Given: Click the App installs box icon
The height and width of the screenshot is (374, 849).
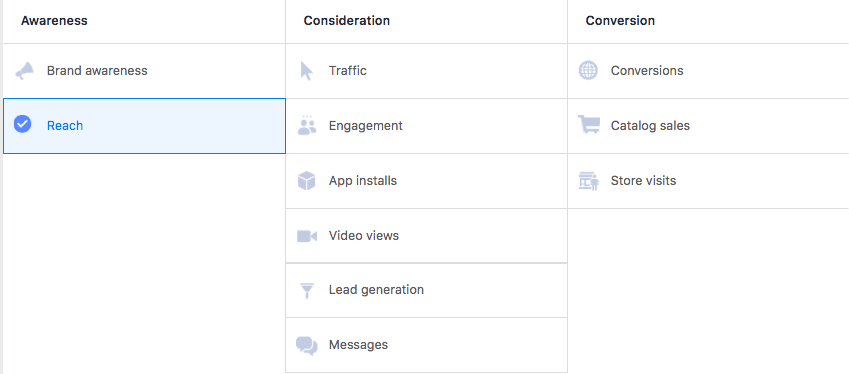Looking at the screenshot, I should click(x=306, y=181).
